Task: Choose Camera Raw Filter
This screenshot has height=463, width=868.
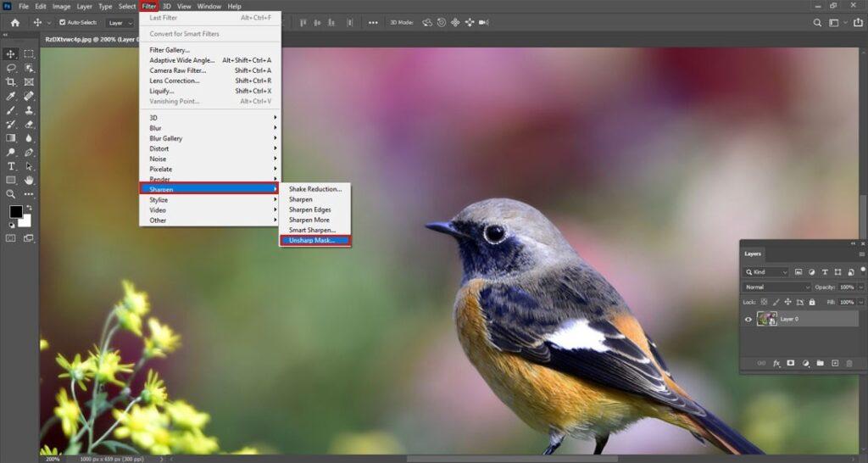Action: [210, 70]
